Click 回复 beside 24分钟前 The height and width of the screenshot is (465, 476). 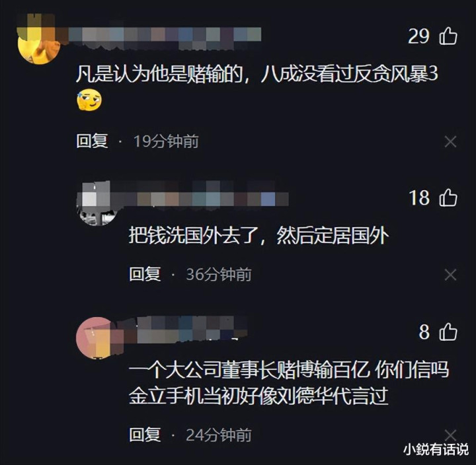coord(145,435)
